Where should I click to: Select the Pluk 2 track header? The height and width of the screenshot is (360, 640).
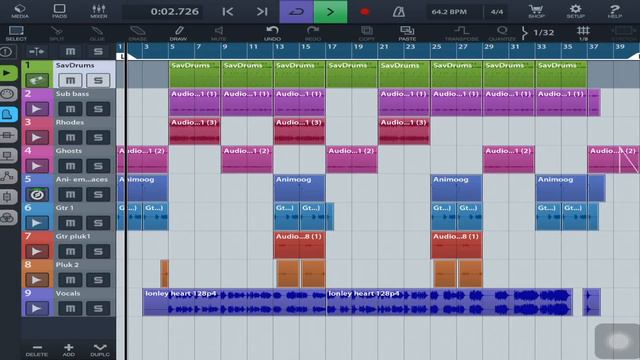click(69, 274)
